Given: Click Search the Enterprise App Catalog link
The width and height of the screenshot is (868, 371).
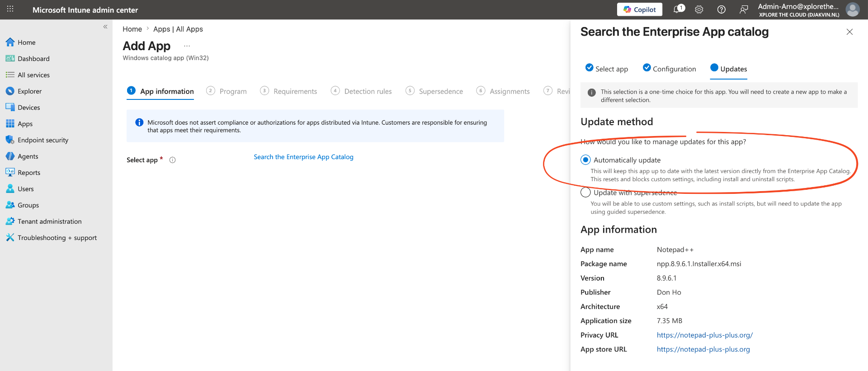Looking at the screenshot, I should 303,157.
